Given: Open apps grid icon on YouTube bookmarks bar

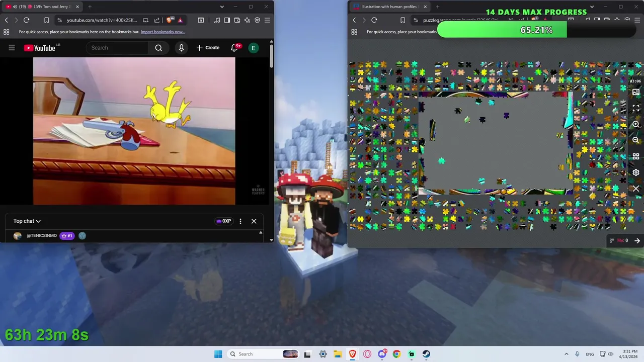Looking at the screenshot, I should (6, 32).
